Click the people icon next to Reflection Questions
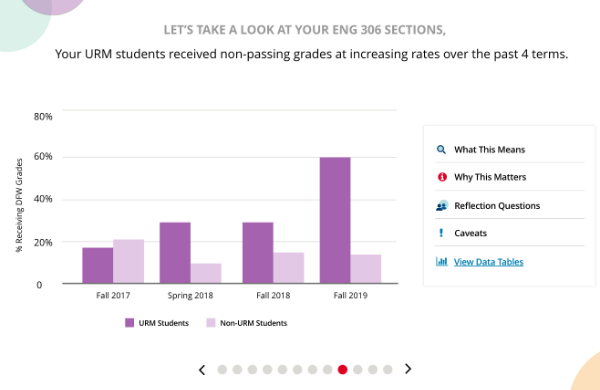Viewport: 600px width, 390px height. [442, 206]
